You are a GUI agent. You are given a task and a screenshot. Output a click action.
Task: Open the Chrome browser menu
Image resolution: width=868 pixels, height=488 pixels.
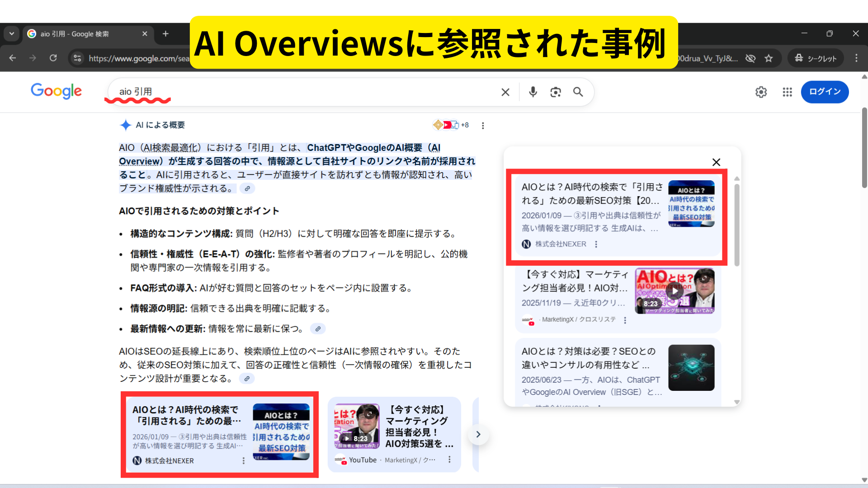[x=856, y=58]
